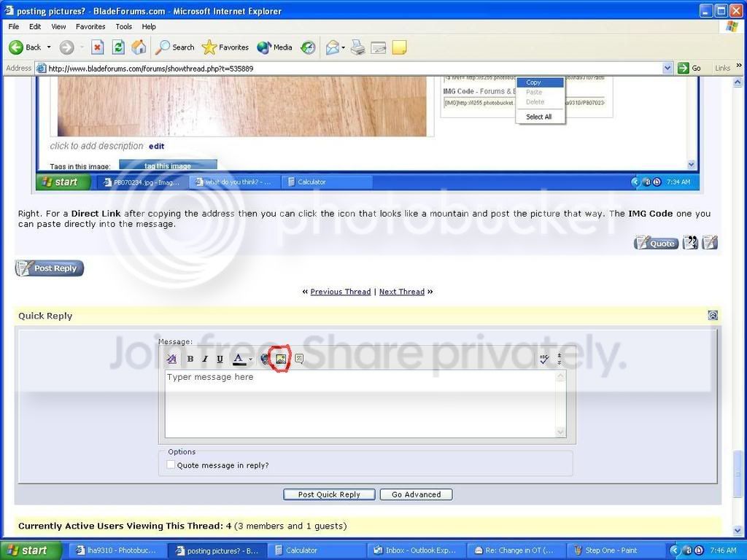Screen dimensions: 747x560
Task: Click Remove Text Formatting icon in editor
Action: pyautogui.click(x=171, y=359)
